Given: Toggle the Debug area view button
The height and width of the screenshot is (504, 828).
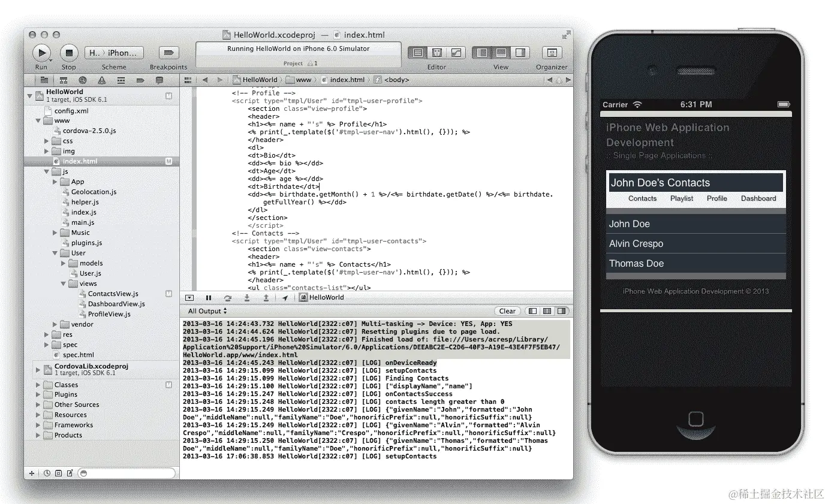Looking at the screenshot, I should click(x=501, y=53).
